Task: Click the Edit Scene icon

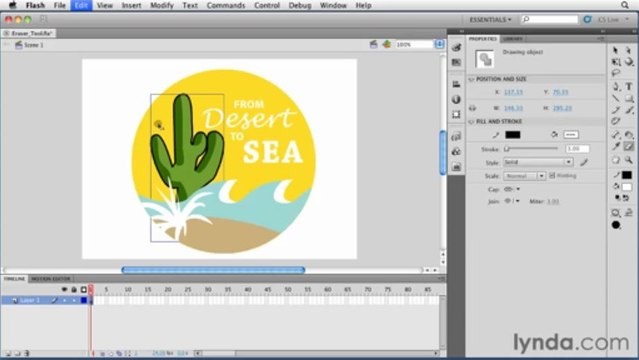Action: point(373,44)
